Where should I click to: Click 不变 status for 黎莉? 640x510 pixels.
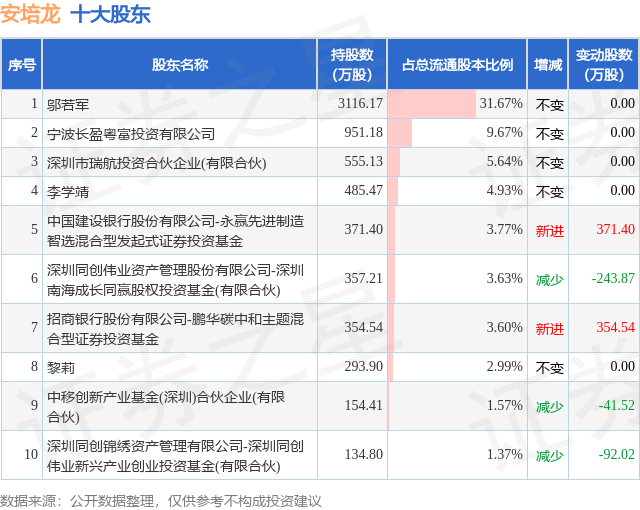point(549,368)
